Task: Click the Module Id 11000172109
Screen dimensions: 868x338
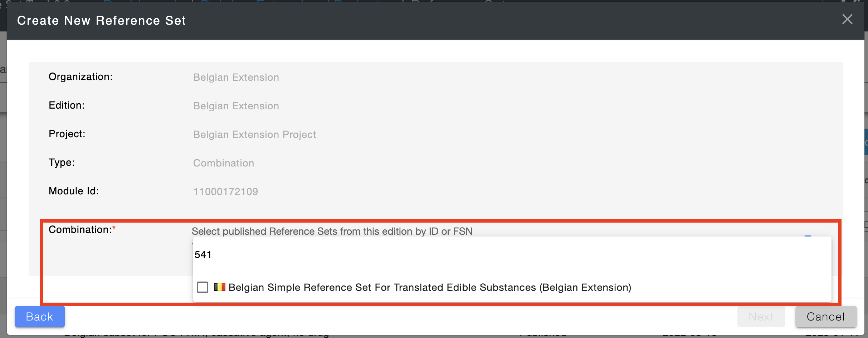Action: pyautogui.click(x=226, y=192)
